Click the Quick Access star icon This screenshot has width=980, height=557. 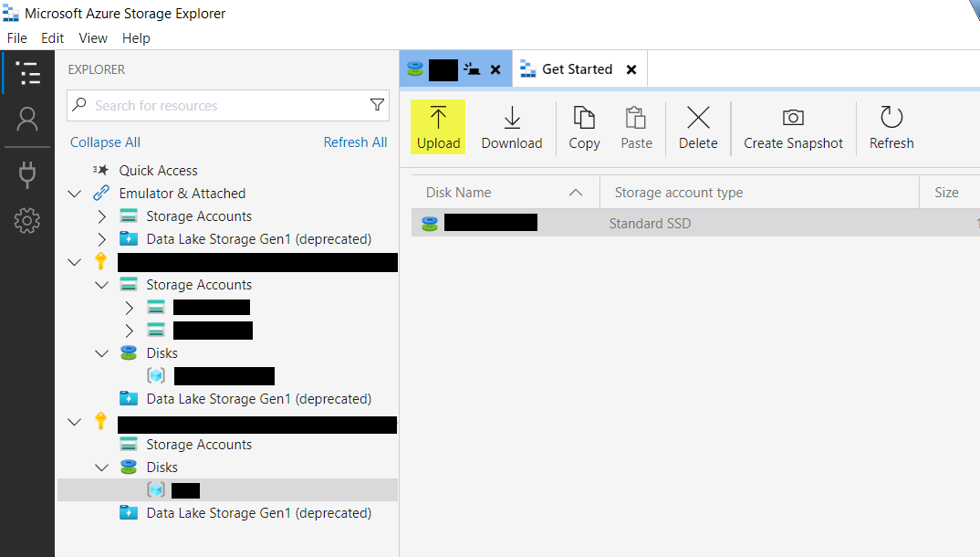click(x=100, y=170)
